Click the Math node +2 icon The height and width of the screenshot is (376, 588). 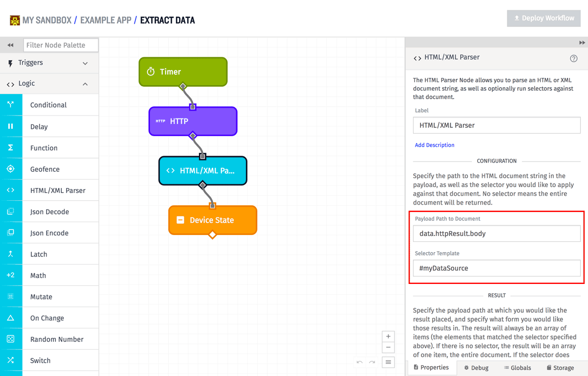pos(11,275)
